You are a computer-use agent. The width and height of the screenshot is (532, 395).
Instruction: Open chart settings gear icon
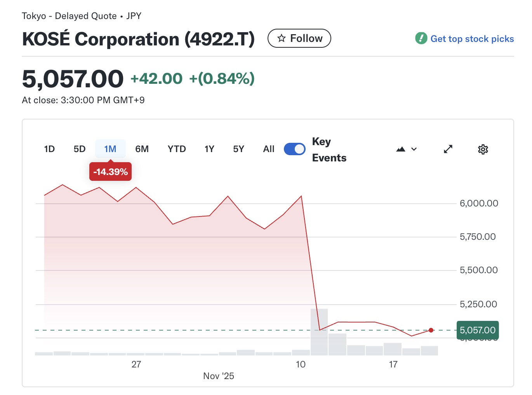click(483, 149)
